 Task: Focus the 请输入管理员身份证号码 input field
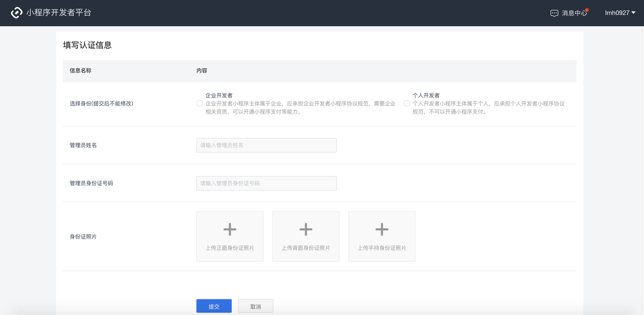[x=266, y=184]
